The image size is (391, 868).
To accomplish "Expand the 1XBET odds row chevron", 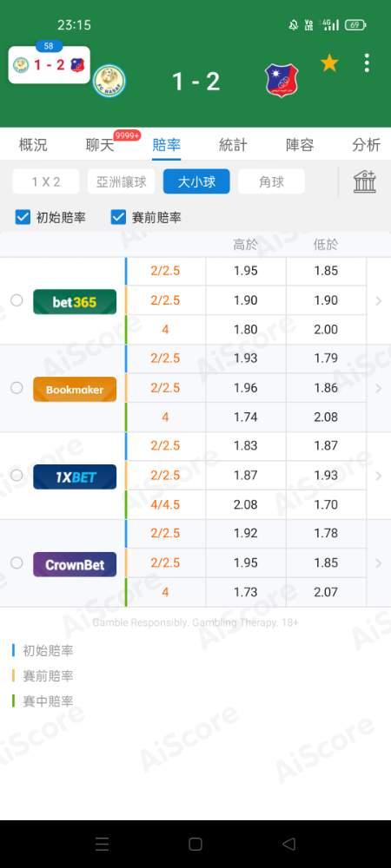I will [379, 476].
